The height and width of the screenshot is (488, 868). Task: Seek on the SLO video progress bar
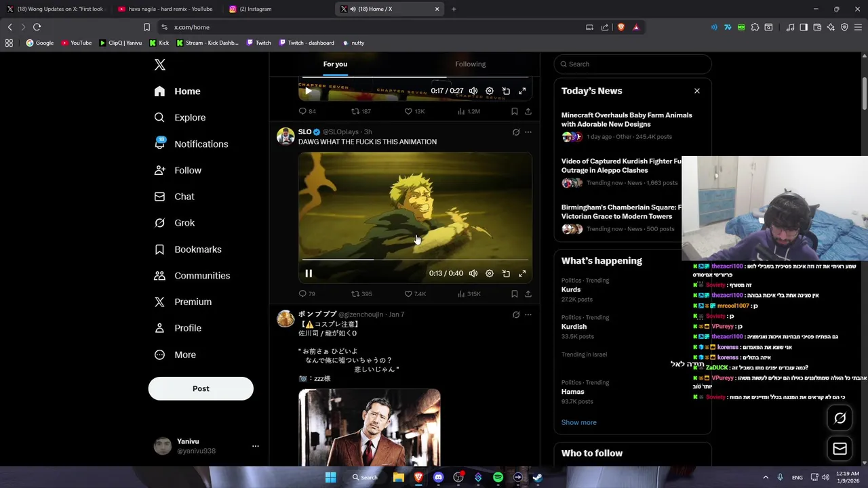(x=415, y=260)
